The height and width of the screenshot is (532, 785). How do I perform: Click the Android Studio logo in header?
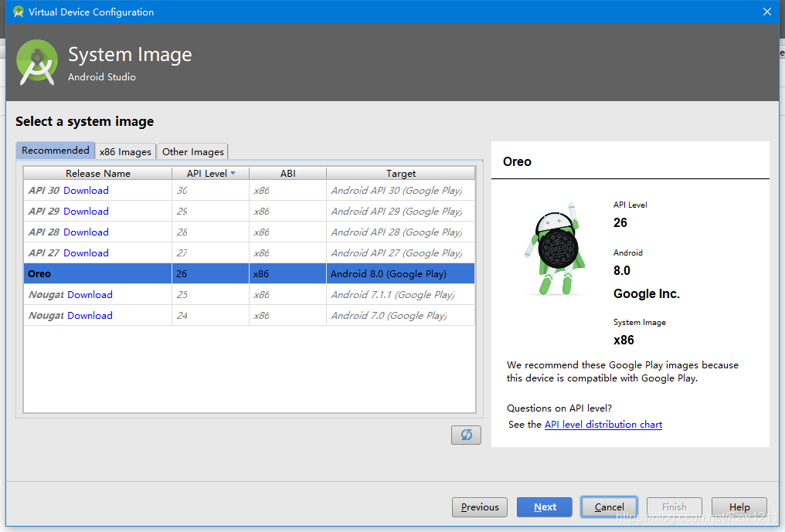pyautogui.click(x=36, y=63)
